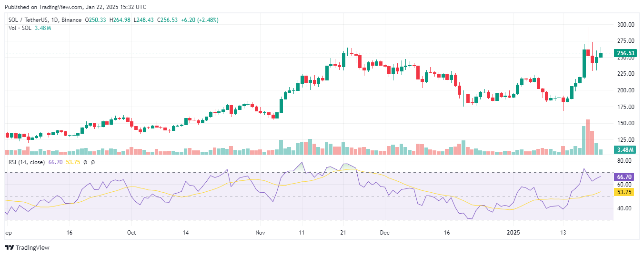
Task: Click the 175.00 price axis label
Action: [x=625, y=107]
